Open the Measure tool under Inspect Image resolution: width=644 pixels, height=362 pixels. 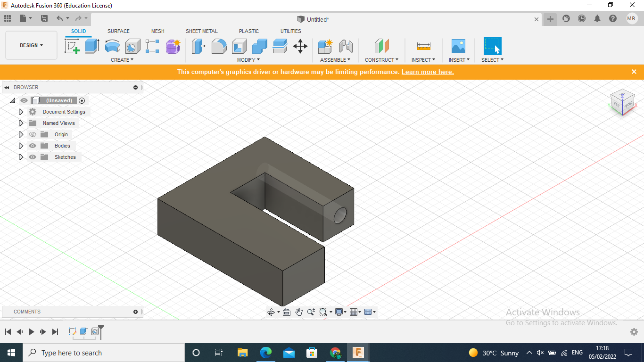click(x=423, y=46)
